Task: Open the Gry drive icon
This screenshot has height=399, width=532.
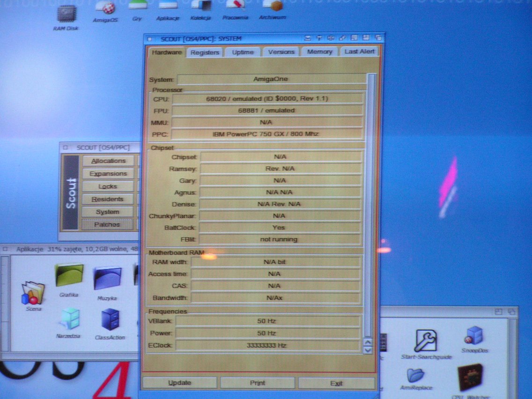Action: pos(137,6)
